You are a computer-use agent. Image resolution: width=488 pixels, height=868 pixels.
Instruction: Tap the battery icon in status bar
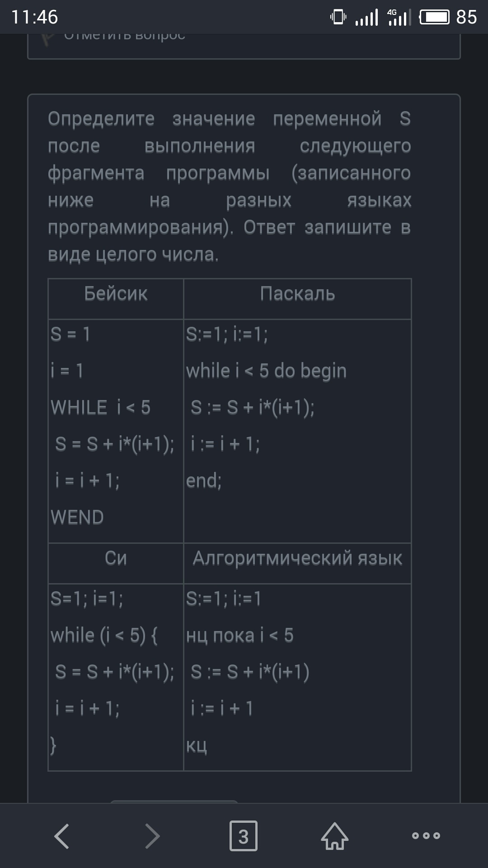point(434,18)
